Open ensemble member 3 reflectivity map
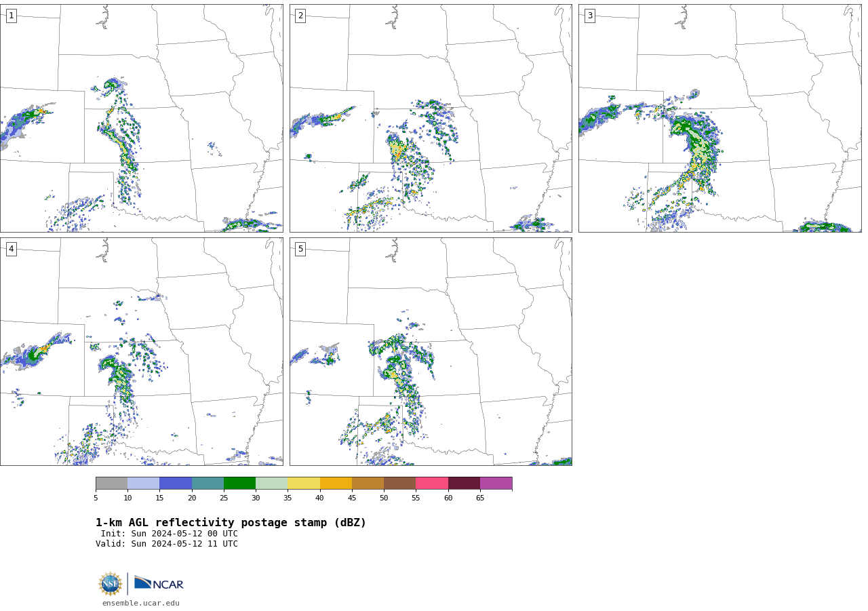 point(719,118)
